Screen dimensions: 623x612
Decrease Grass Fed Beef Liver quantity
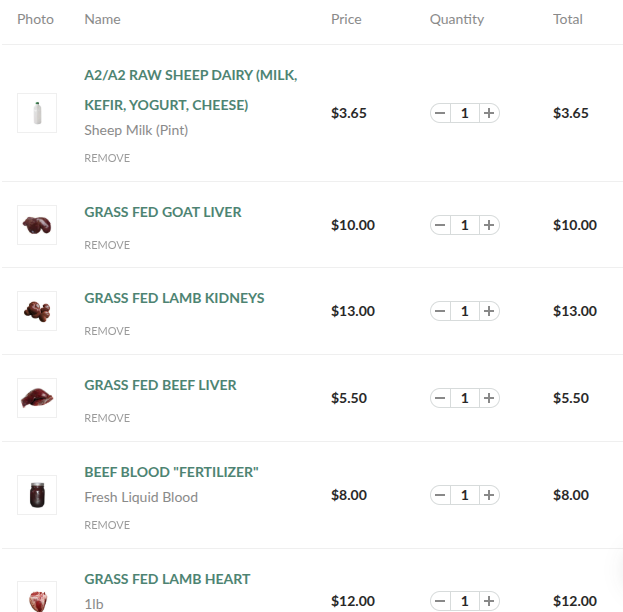point(440,398)
